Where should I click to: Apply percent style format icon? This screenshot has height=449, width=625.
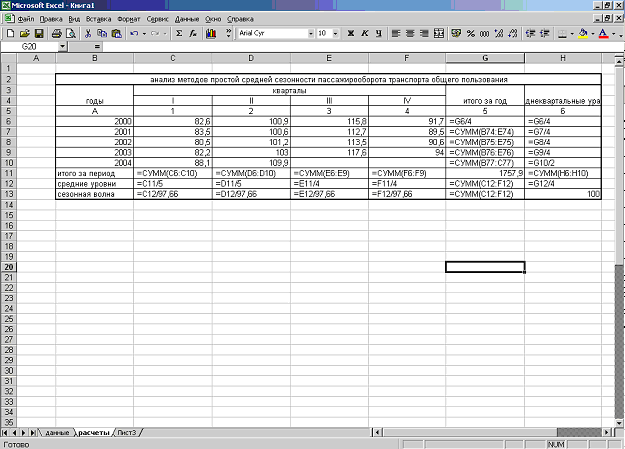point(471,33)
